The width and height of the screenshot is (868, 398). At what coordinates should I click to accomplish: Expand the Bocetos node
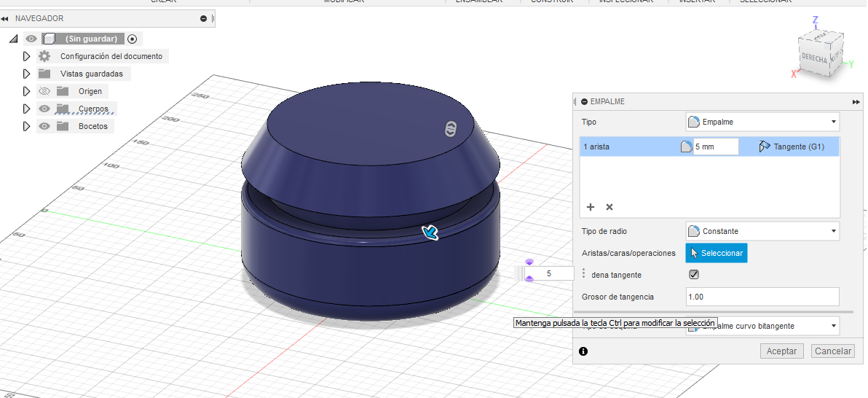pyautogui.click(x=26, y=126)
